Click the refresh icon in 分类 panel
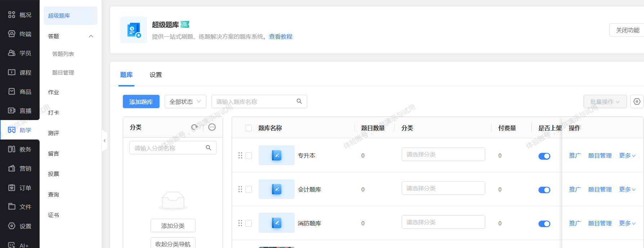 tap(195, 127)
